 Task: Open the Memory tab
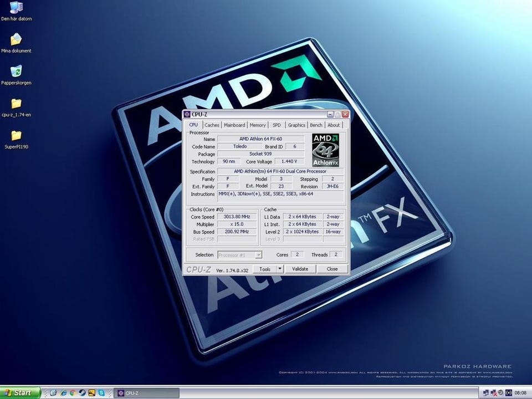click(257, 125)
